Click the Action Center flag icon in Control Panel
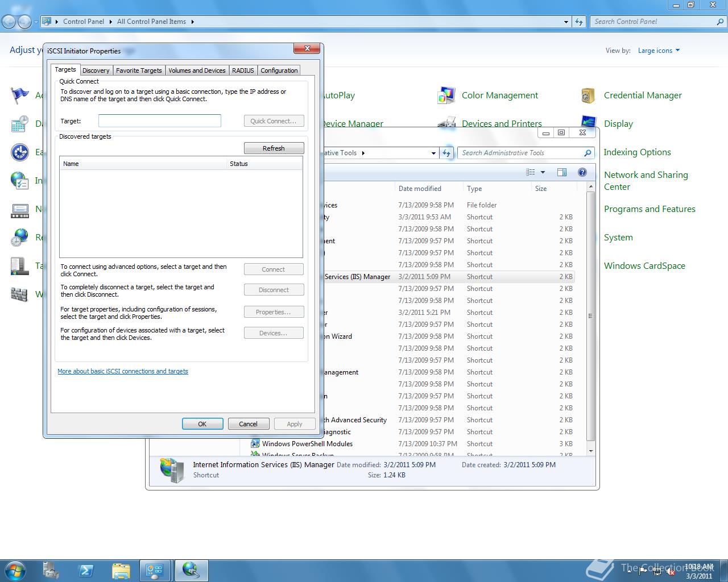728x582 pixels. (20, 95)
